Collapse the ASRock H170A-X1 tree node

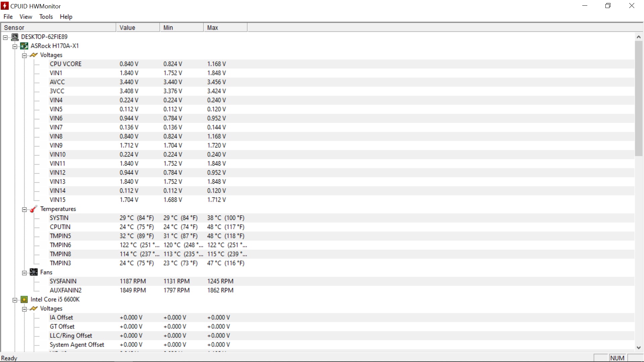(15, 47)
